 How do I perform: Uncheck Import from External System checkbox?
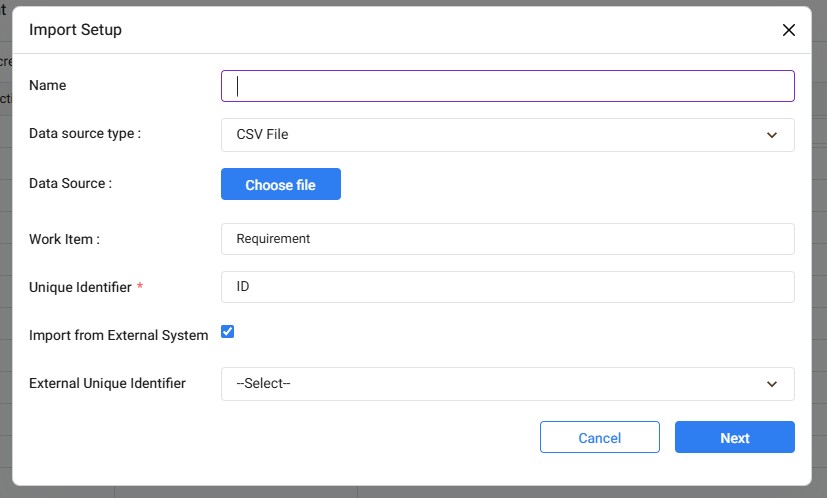click(x=227, y=332)
